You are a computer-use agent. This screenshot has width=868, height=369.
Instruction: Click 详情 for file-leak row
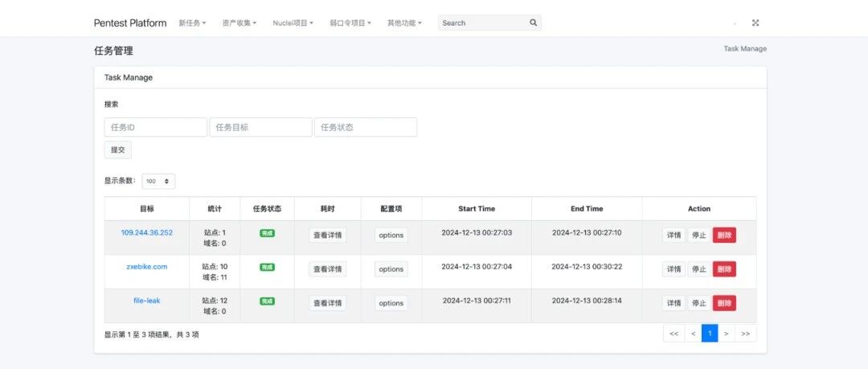point(674,303)
